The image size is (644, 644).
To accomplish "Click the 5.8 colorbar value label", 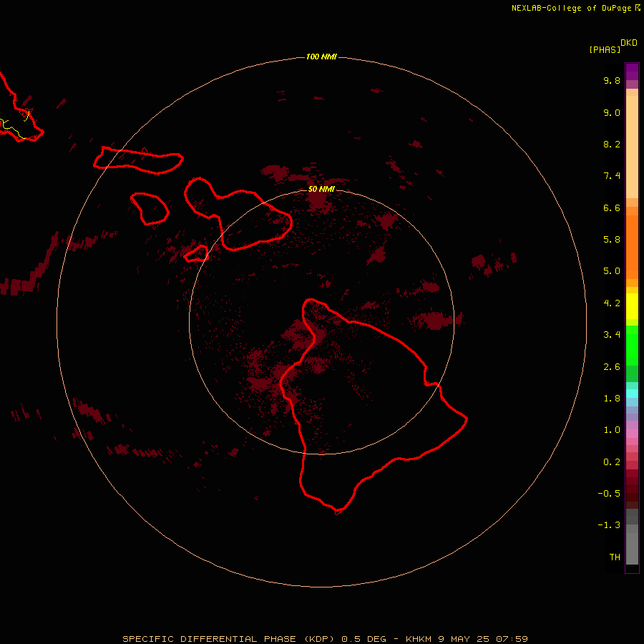I will click(612, 240).
